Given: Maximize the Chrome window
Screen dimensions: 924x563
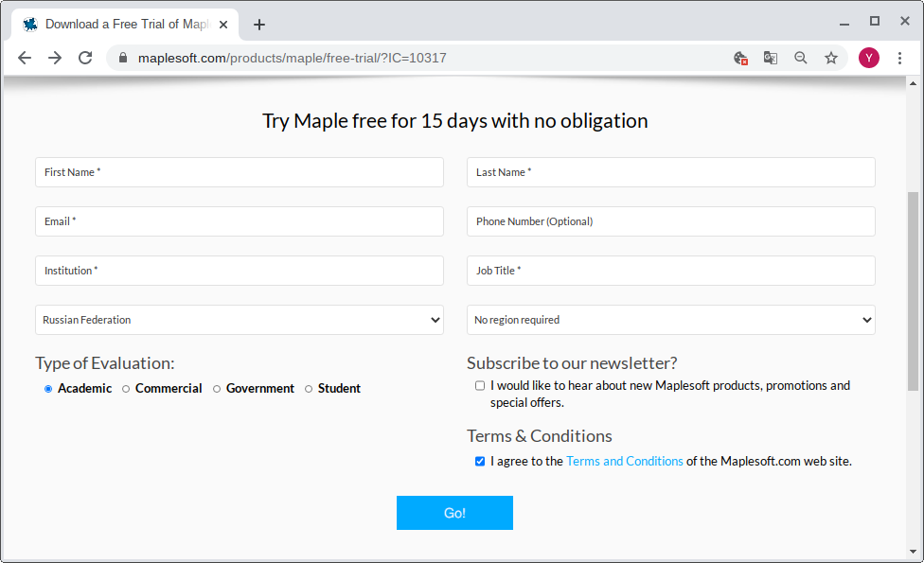Looking at the screenshot, I should pyautogui.click(x=875, y=21).
